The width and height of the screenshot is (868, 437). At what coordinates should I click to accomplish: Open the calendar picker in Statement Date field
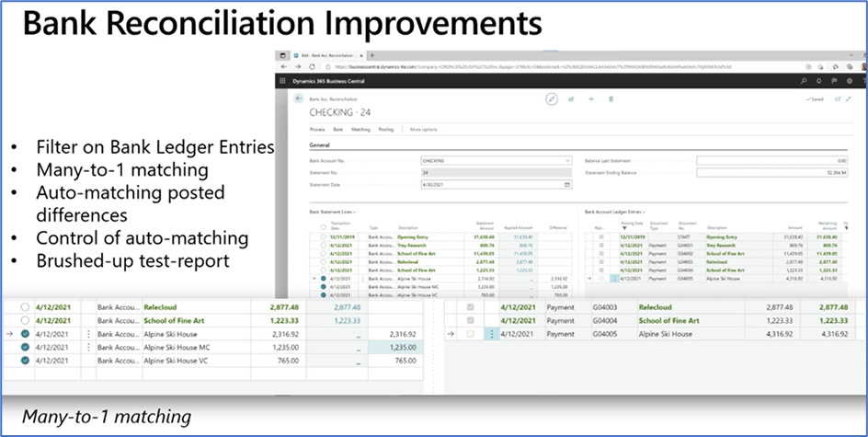tap(566, 185)
